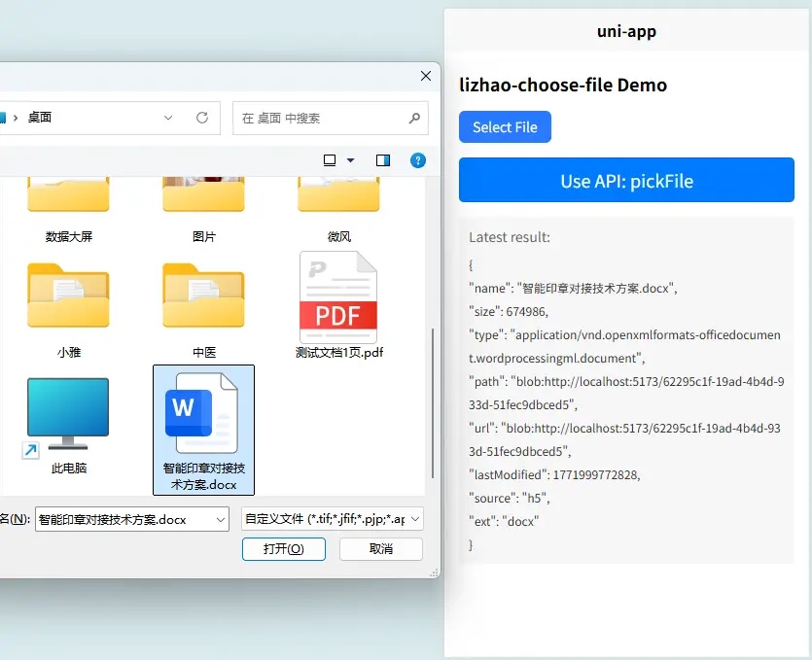Click the Select File button

coord(505,127)
